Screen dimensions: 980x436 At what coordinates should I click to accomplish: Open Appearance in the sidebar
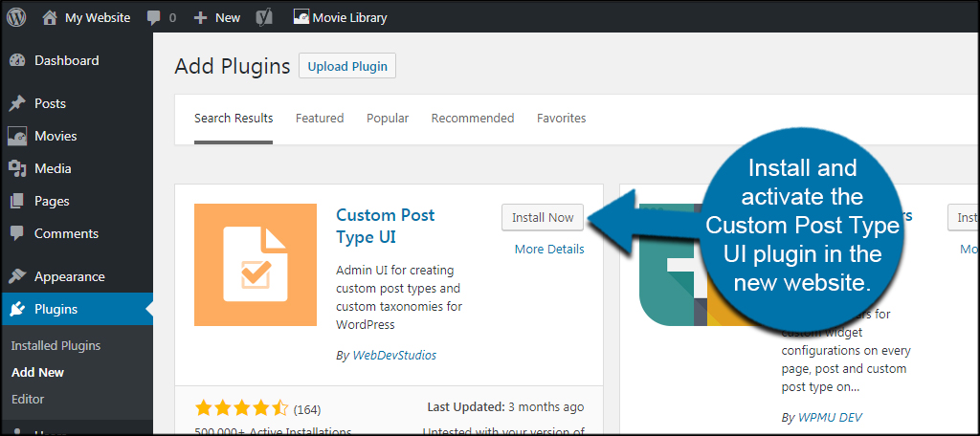point(69,276)
